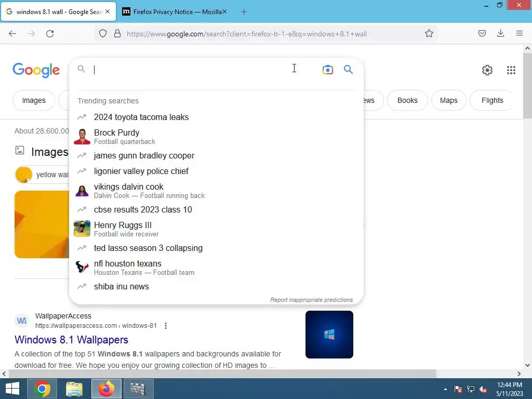This screenshot has width=532, height=399.
Task: Click the Google logo
Action: click(x=36, y=70)
